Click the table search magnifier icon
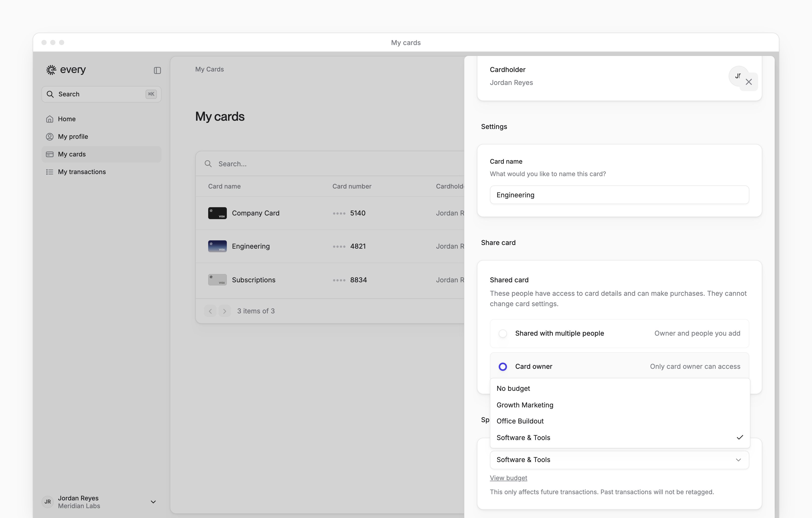 (208, 164)
